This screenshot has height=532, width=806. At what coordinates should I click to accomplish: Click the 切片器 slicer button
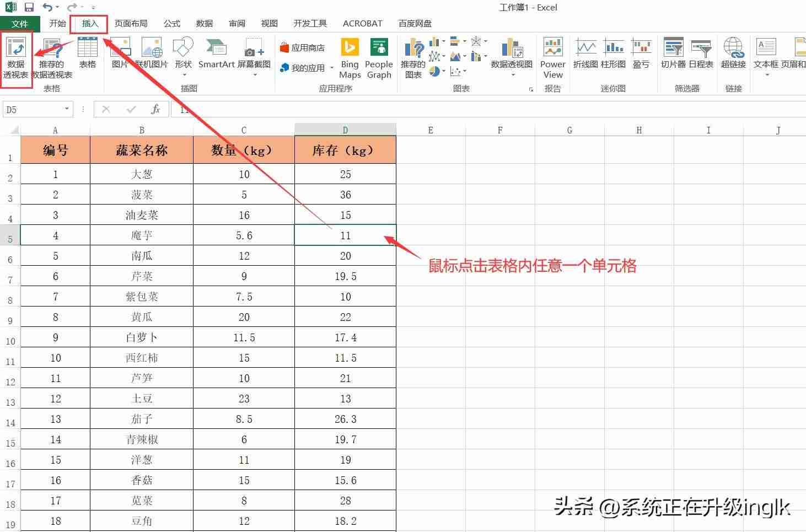pos(673,53)
